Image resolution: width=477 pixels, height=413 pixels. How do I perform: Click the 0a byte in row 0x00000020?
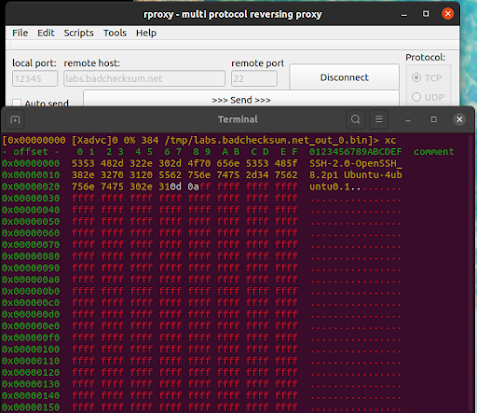(x=193, y=187)
